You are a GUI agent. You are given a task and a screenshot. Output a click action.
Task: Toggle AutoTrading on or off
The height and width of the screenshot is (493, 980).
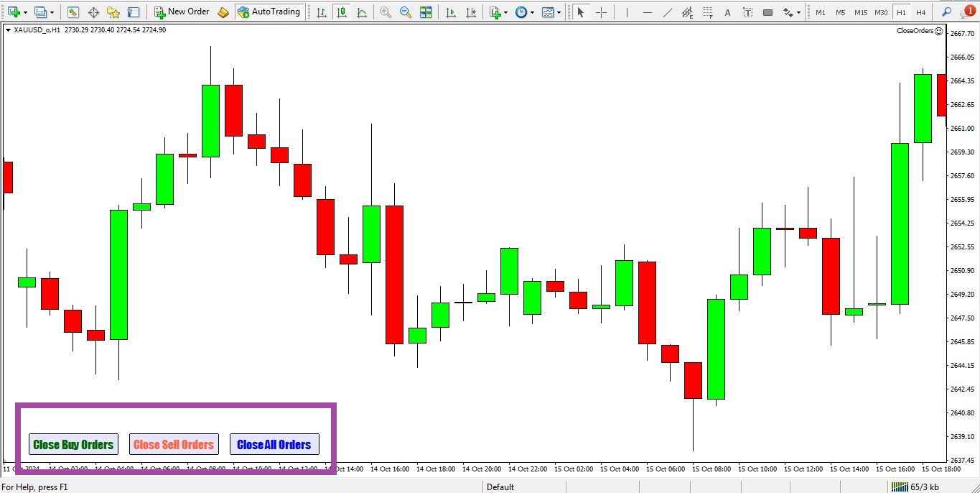(269, 12)
